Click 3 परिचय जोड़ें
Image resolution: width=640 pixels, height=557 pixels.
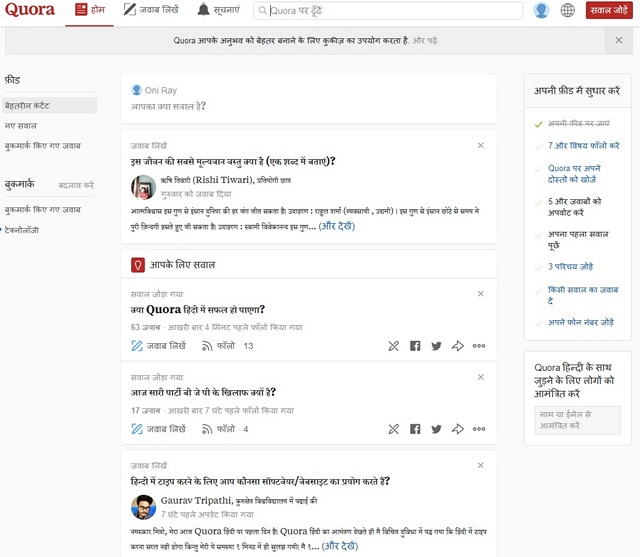pyautogui.click(x=570, y=267)
